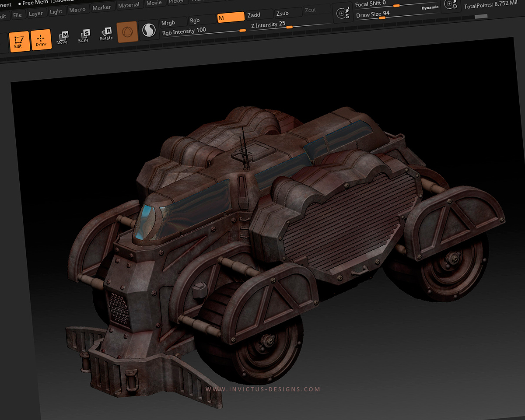Switch to the Rotate tool
The width and height of the screenshot is (525, 420).
tap(106, 34)
